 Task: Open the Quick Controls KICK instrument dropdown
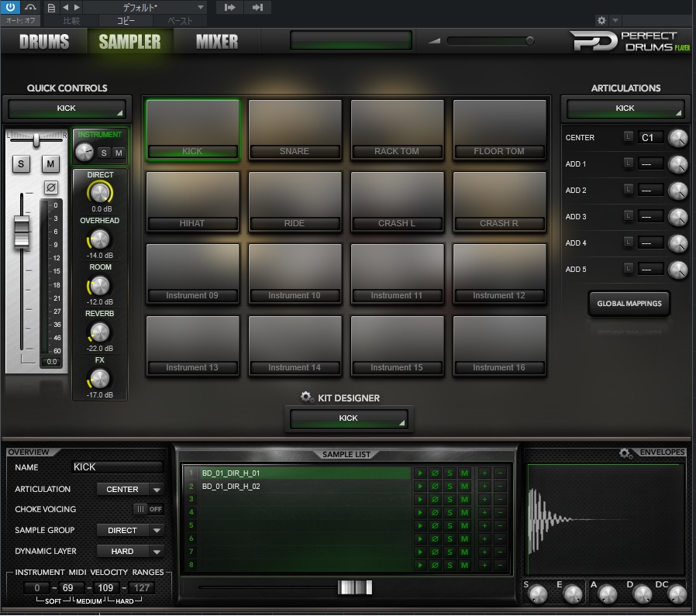[67, 108]
